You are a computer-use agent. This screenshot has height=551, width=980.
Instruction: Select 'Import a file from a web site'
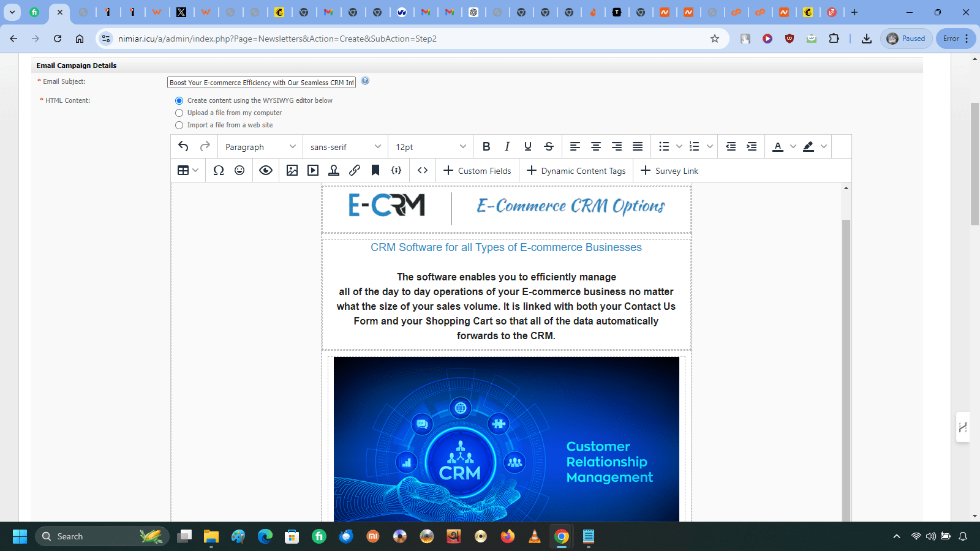coord(179,126)
